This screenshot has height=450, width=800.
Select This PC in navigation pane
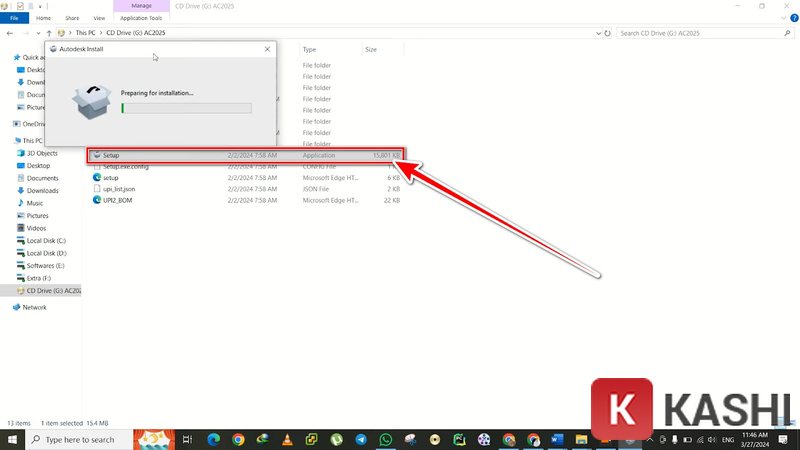pyautogui.click(x=32, y=140)
